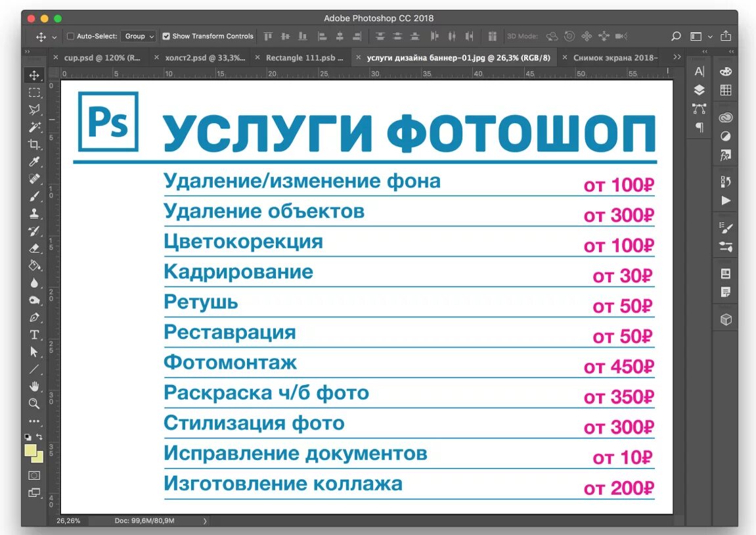Open the Paragraph panel icon

pos(699,128)
